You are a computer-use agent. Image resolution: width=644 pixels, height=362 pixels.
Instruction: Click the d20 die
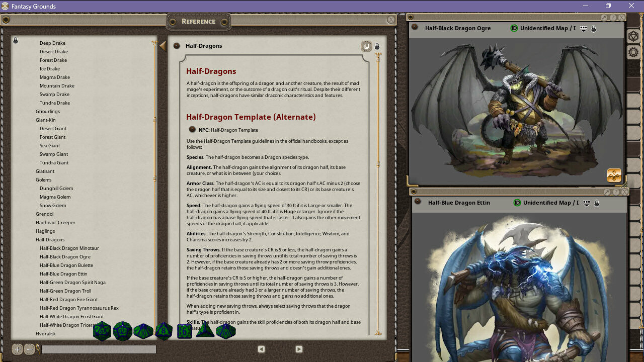102,331
